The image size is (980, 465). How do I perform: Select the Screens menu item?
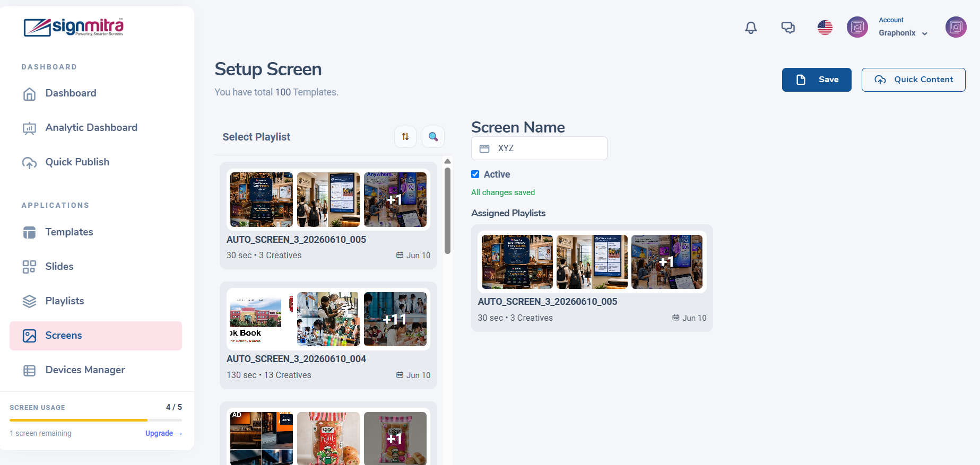tap(96, 336)
